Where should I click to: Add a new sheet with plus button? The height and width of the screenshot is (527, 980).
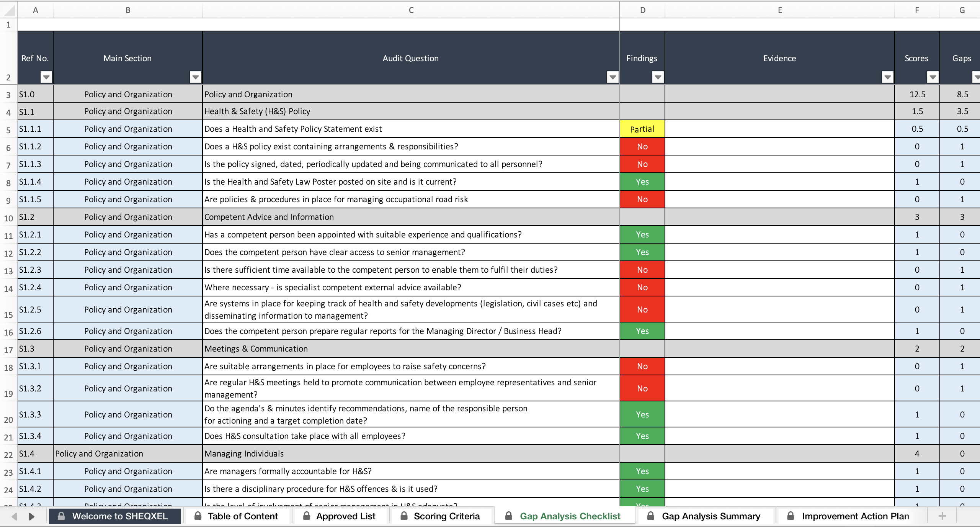(942, 516)
